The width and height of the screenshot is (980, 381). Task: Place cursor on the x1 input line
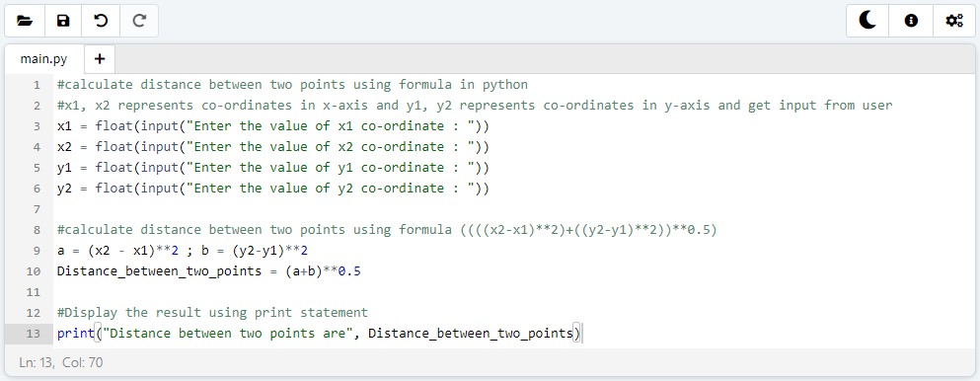273,126
